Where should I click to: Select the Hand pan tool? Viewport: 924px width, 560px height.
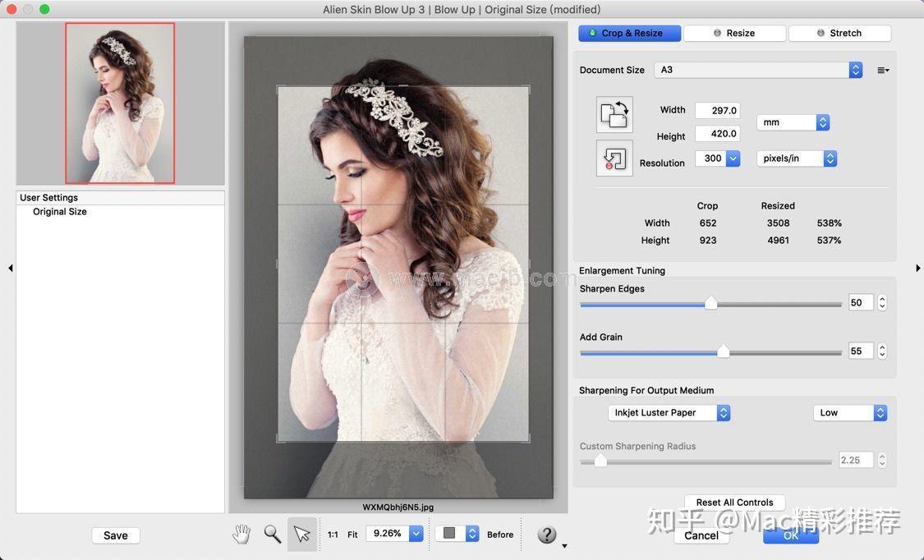click(241, 535)
